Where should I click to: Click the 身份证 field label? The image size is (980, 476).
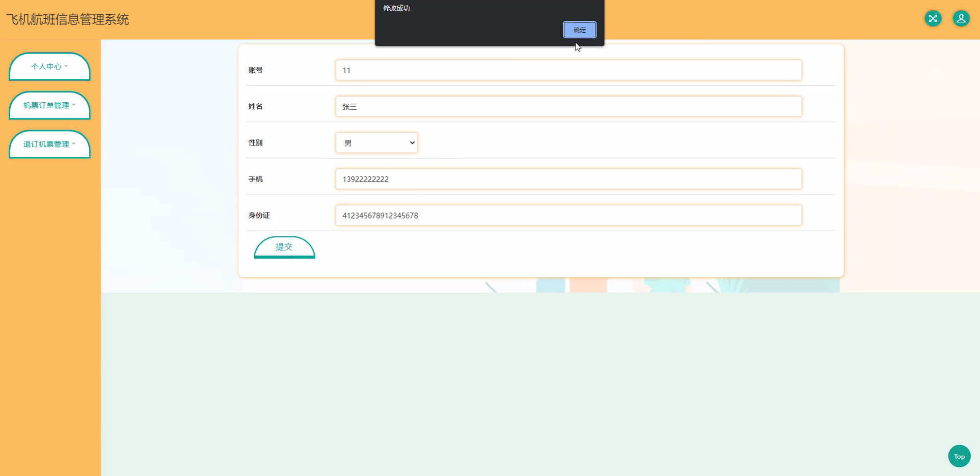(x=259, y=215)
